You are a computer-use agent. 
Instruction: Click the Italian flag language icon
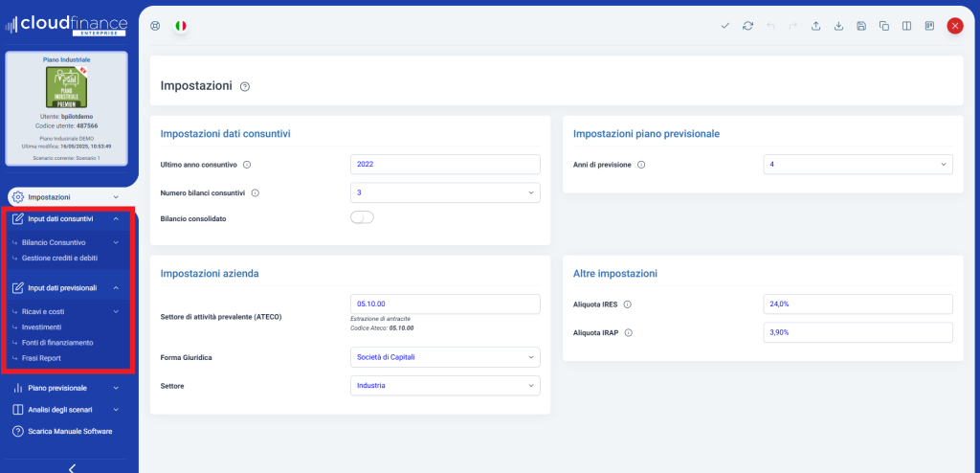[x=181, y=26]
